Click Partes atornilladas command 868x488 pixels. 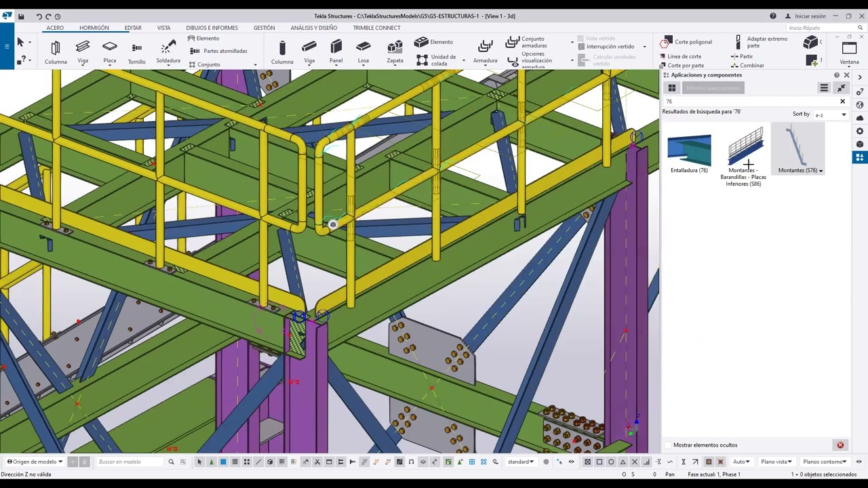coord(218,51)
